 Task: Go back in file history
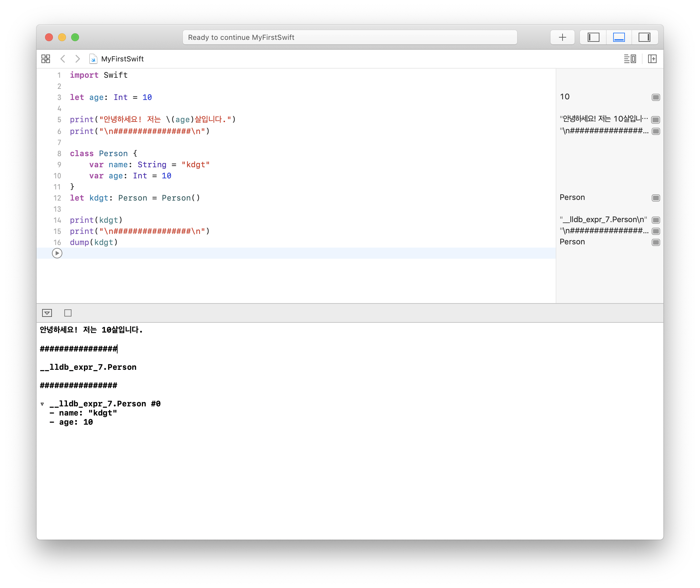(63, 59)
